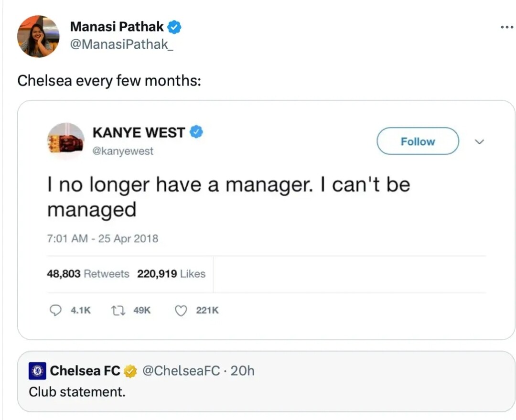View the 48,803 Retweets list

pyautogui.click(x=88, y=274)
